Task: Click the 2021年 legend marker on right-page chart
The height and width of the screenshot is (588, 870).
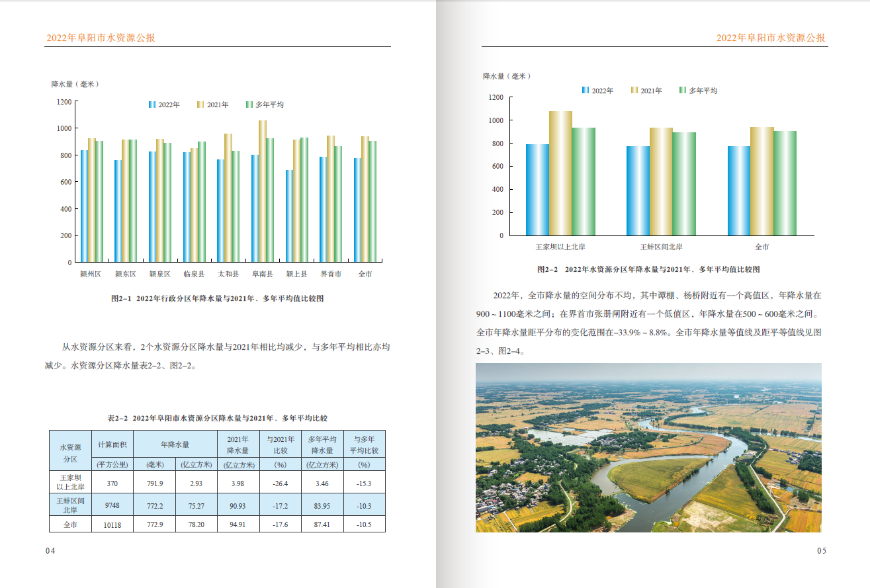Action: click(x=633, y=89)
